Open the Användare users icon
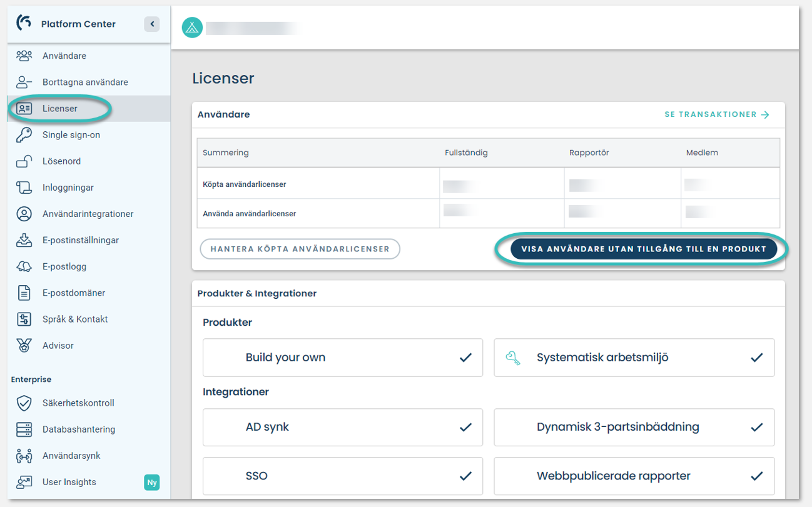The width and height of the screenshot is (812, 507). click(24, 56)
